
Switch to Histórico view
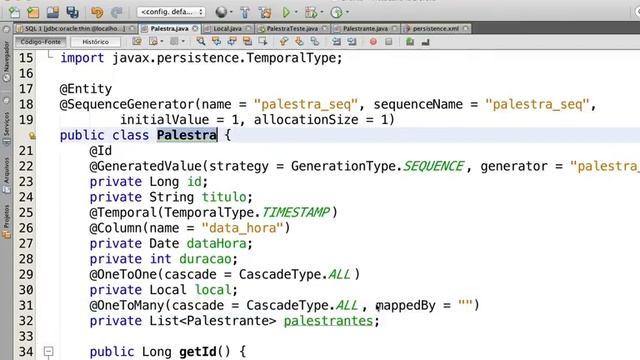[x=96, y=42]
